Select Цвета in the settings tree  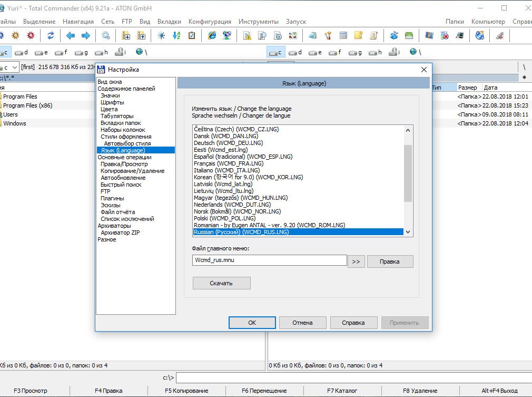109,109
